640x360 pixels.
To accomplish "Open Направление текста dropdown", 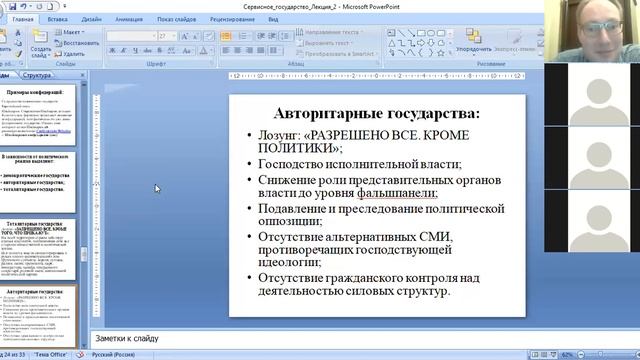I will click(329, 32).
